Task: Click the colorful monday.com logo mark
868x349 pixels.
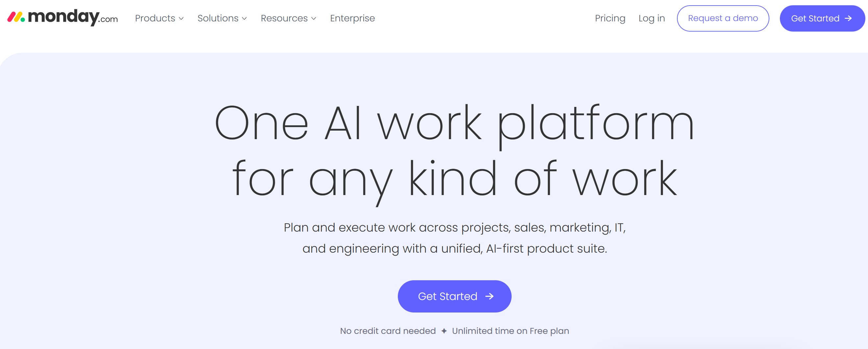Action: [x=16, y=17]
